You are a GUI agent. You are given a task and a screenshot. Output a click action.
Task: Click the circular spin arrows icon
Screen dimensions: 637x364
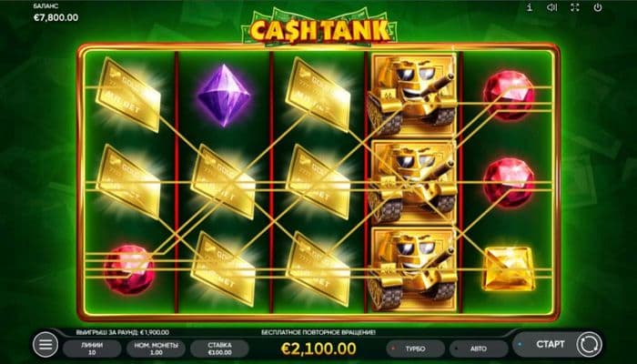tap(589, 345)
